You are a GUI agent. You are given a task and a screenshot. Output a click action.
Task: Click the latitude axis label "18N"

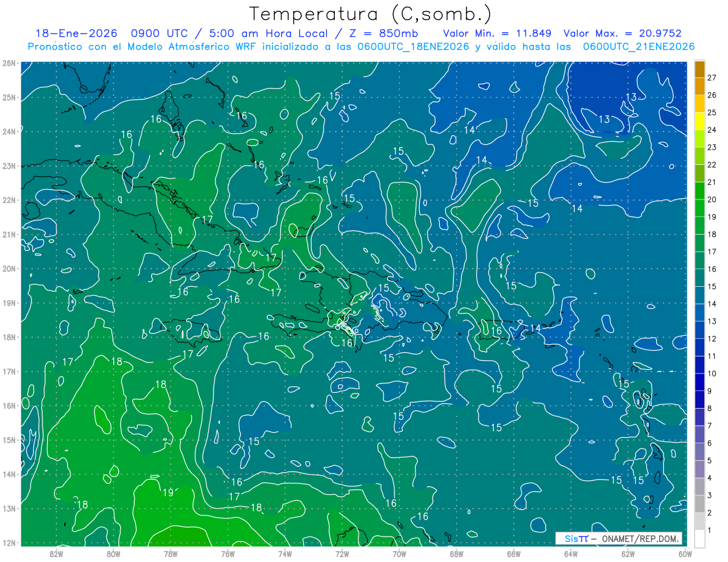pyautogui.click(x=8, y=337)
